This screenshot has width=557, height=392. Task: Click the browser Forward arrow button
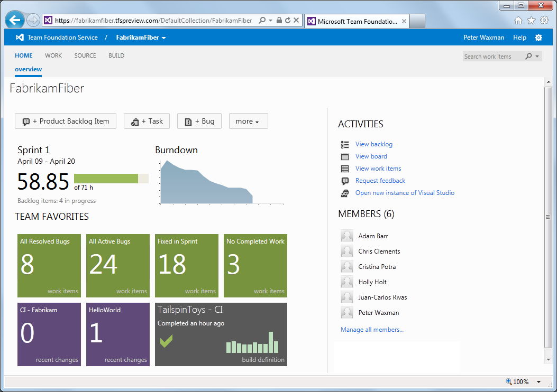tap(33, 20)
